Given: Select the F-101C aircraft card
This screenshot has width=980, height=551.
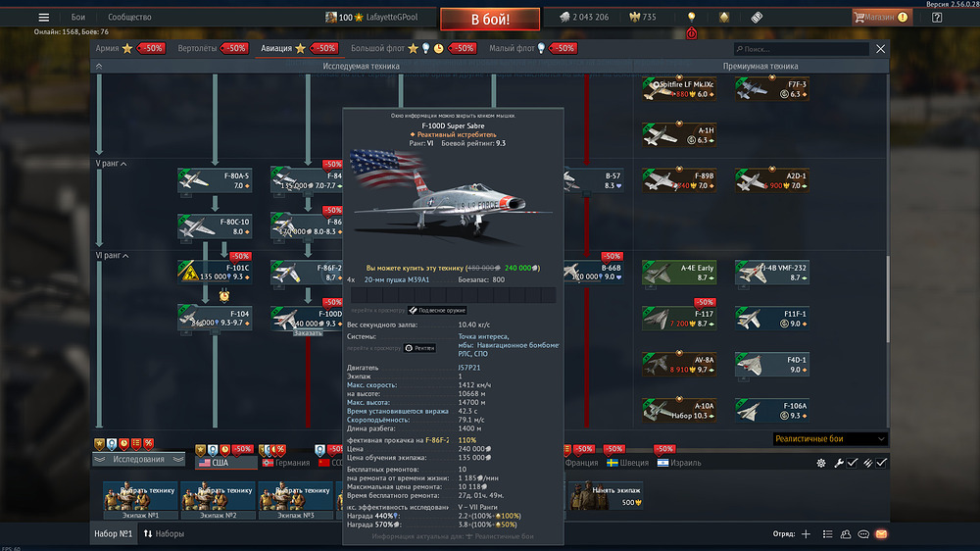Looking at the screenshot, I should (x=215, y=272).
